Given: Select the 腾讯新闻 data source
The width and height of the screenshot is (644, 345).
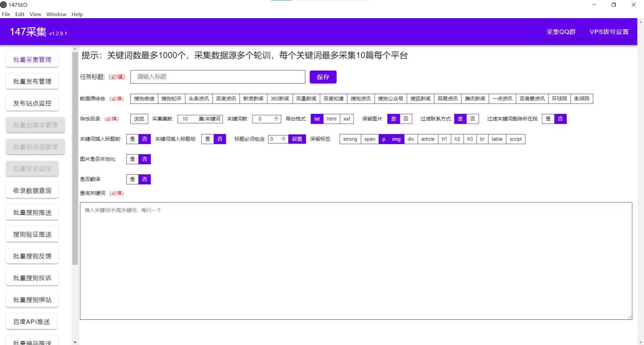Looking at the screenshot, I should point(474,98).
